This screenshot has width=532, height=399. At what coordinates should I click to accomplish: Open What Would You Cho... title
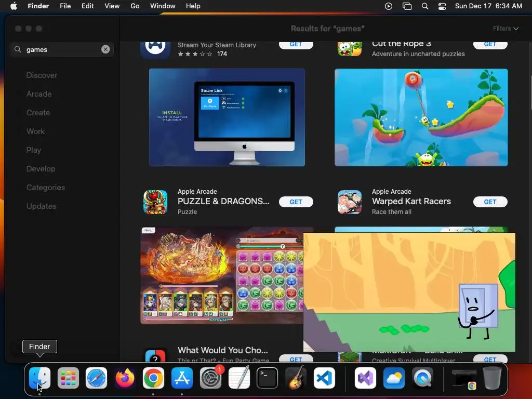coord(223,350)
